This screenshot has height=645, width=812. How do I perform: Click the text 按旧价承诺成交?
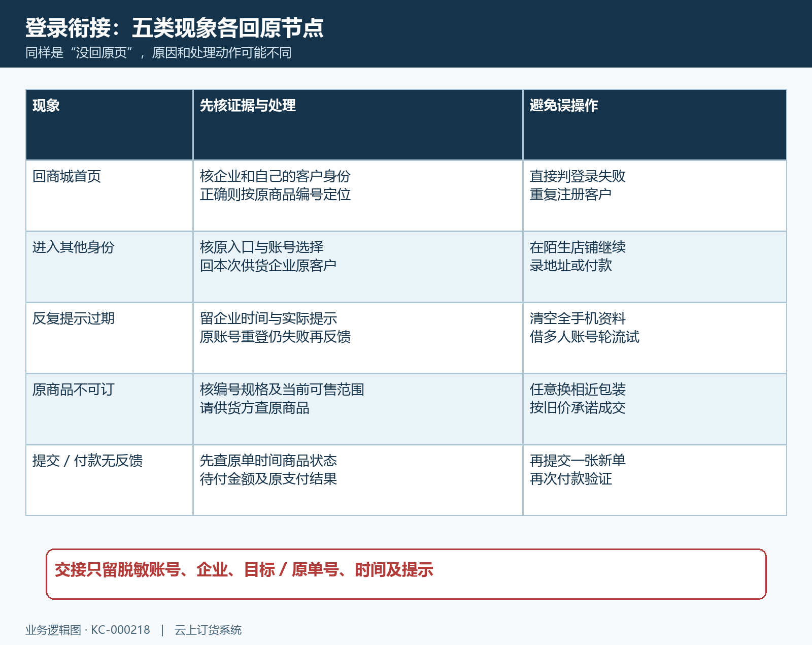(578, 408)
